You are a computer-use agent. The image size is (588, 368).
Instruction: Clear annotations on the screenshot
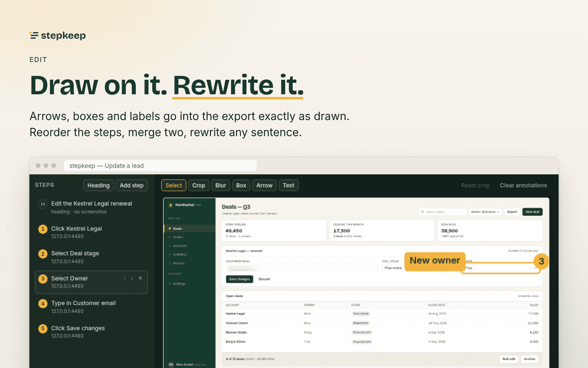tap(523, 185)
